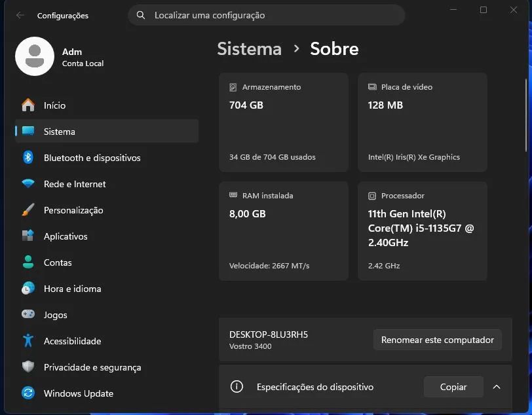Go to Jogos settings
The image size is (532, 415).
coord(107,315)
